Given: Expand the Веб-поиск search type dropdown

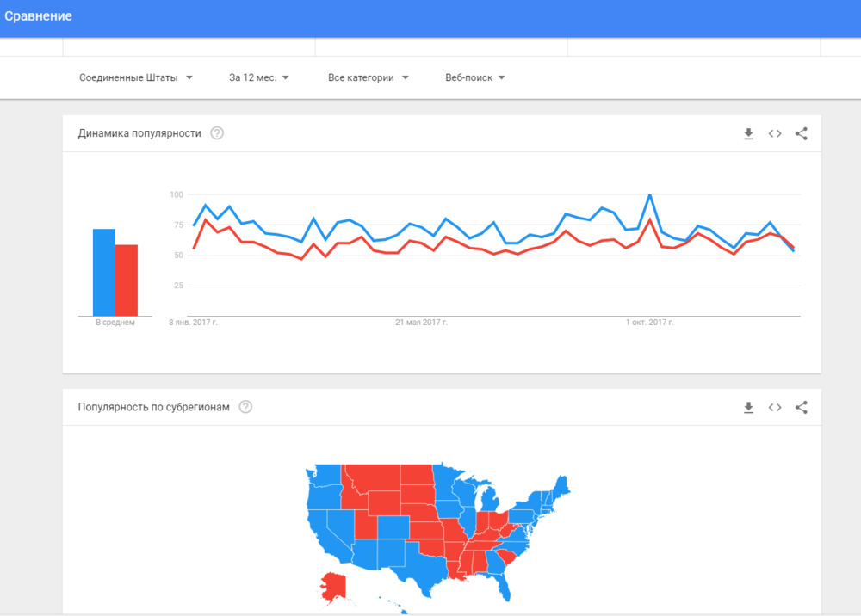Looking at the screenshot, I should point(475,77).
